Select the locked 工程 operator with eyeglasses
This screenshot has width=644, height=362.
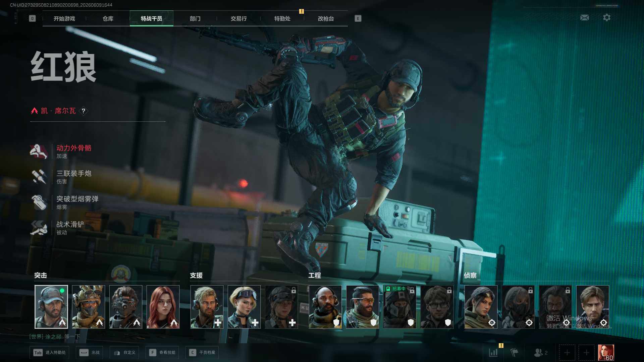(x=437, y=307)
